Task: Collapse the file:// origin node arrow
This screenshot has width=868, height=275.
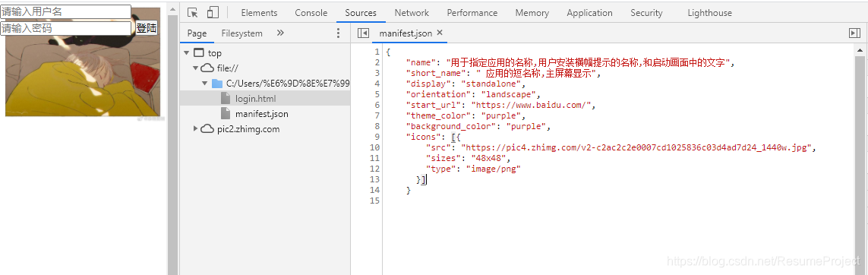Action: 195,68
